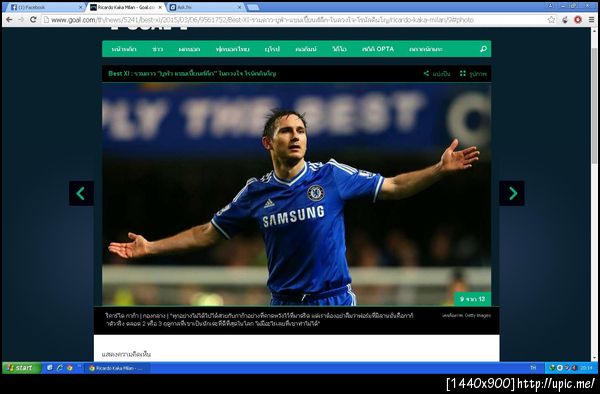This screenshot has height=394, width=600.
Task: Open the Windows start button
Action: [x=21, y=368]
